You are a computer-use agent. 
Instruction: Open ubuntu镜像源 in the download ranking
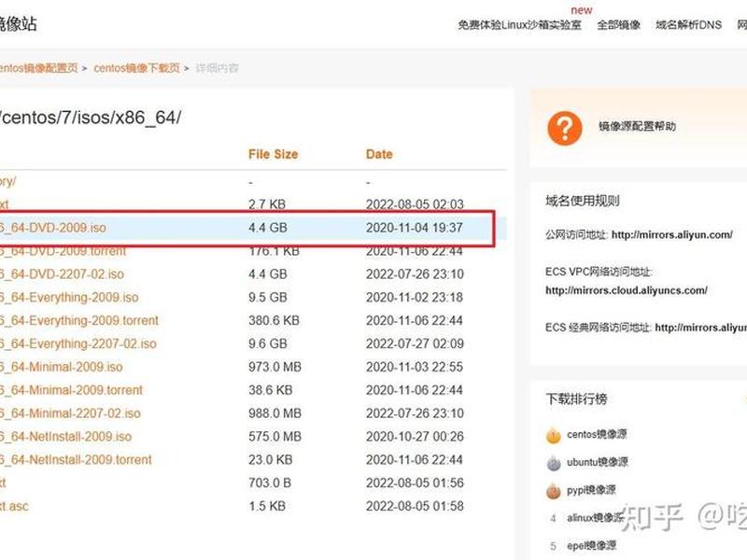point(597,462)
